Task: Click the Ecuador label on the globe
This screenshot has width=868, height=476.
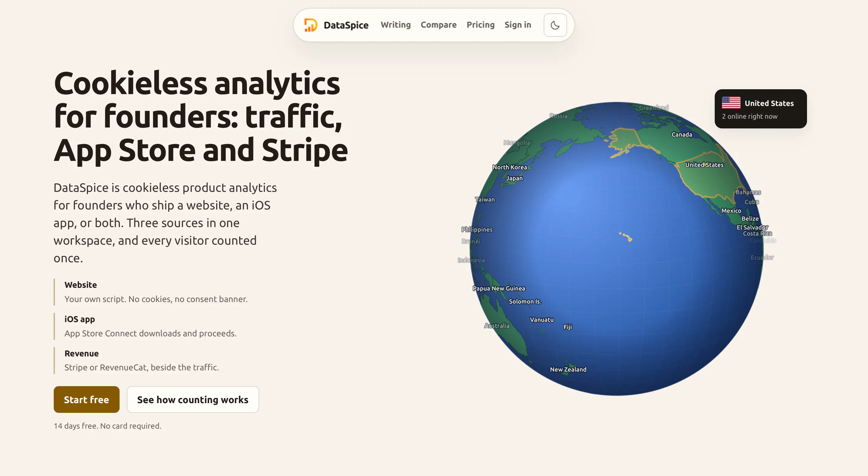Action: pos(762,257)
